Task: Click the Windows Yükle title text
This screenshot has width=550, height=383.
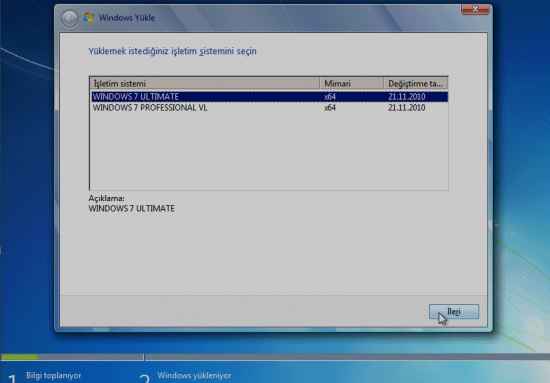Action: pyautogui.click(x=127, y=18)
